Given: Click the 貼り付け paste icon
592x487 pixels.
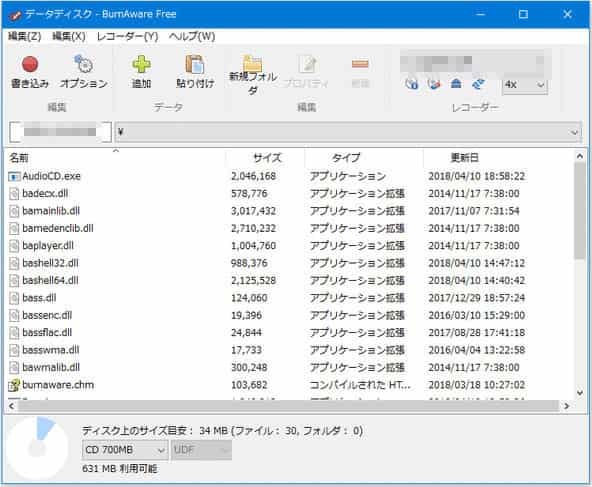Looking at the screenshot, I should [195, 64].
